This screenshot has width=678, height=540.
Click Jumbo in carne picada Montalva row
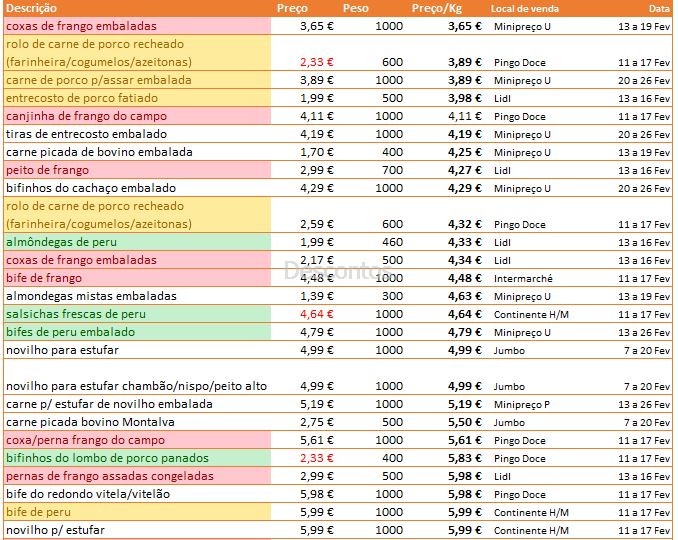click(509, 422)
